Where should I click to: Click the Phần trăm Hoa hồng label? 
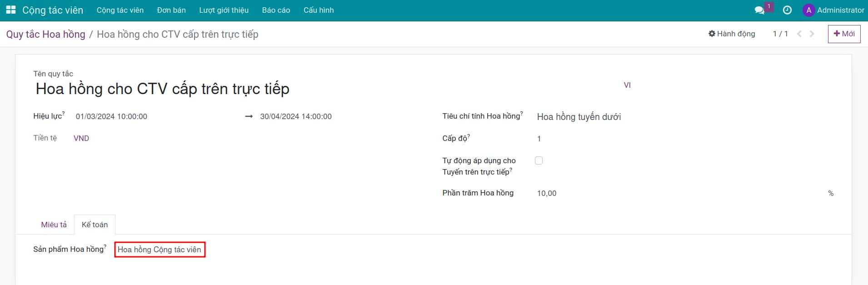coord(478,193)
